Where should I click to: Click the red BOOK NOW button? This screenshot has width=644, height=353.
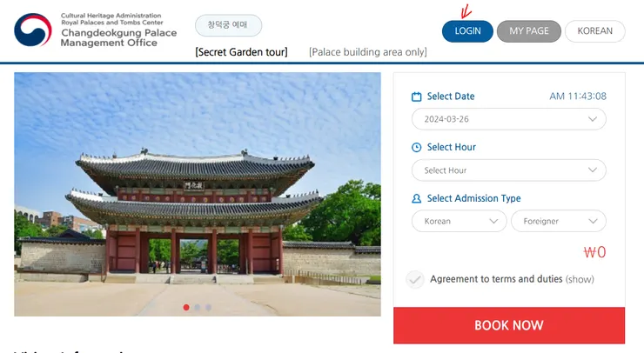click(509, 325)
